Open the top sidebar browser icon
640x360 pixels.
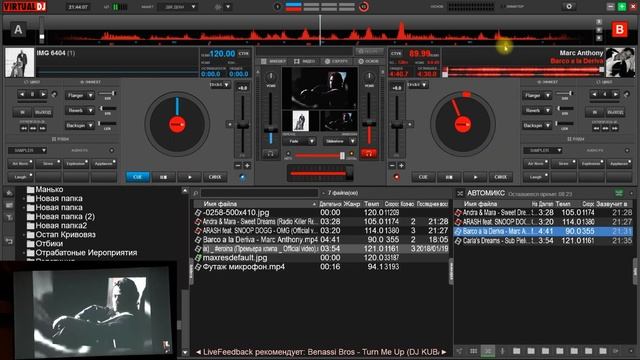[9, 193]
